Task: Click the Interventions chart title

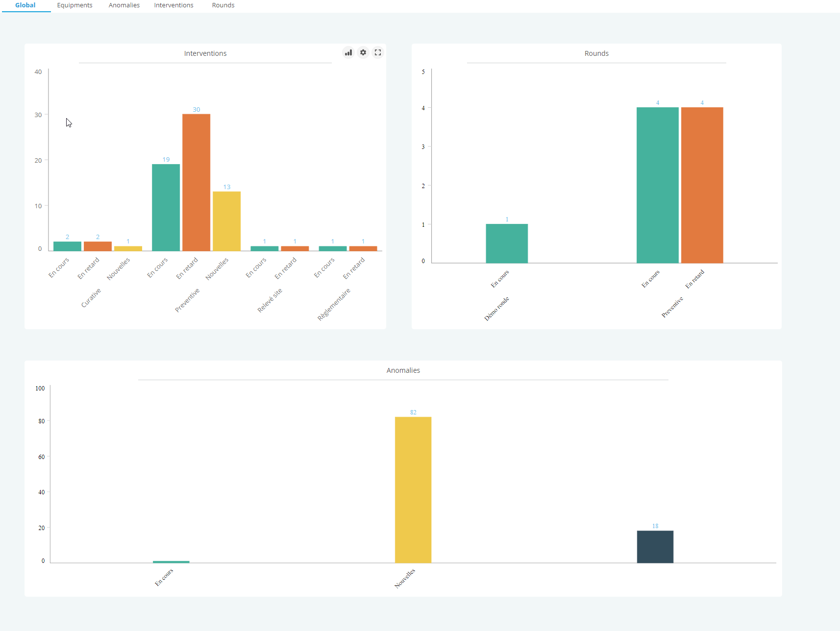Action: pyautogui.click(x=205, y=53)
